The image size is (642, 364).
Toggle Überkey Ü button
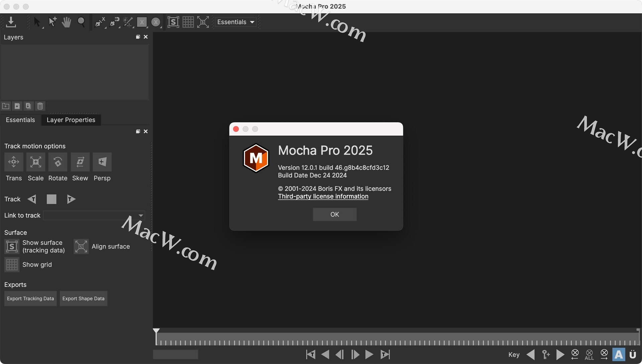coord(633,354)
